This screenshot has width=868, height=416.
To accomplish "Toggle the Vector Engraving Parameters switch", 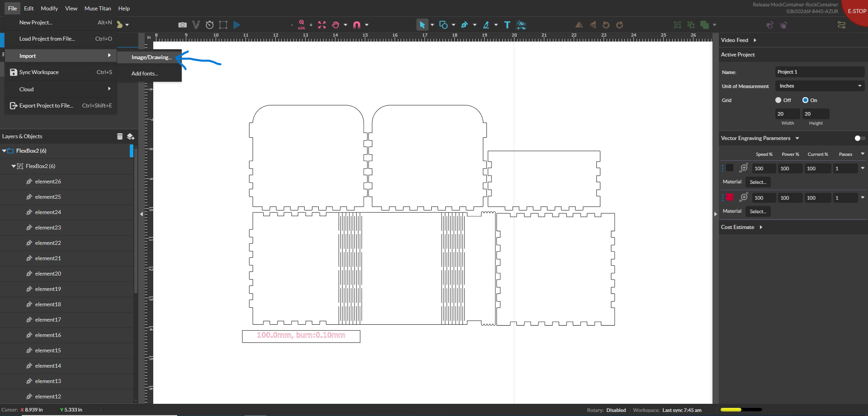I will 859,138.
